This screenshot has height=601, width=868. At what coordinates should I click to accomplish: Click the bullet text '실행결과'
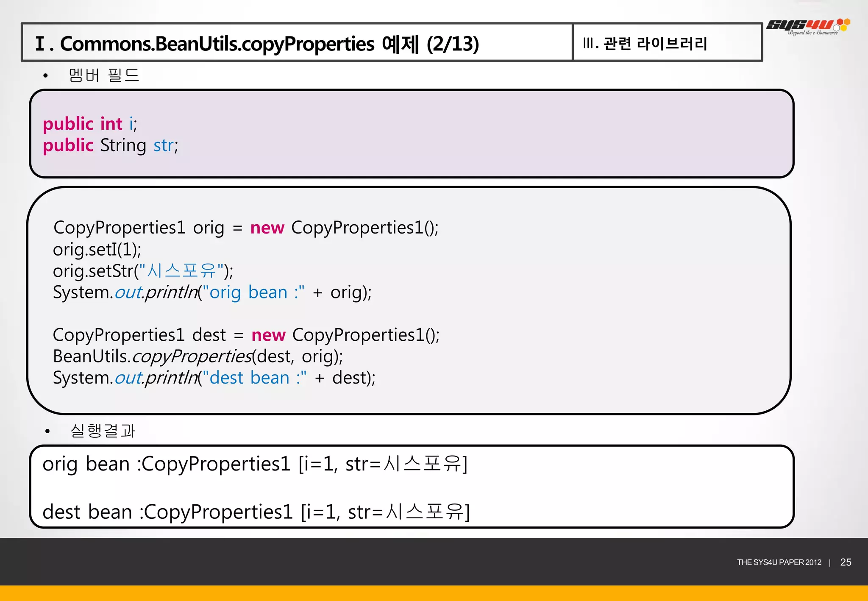click(103, 431)
